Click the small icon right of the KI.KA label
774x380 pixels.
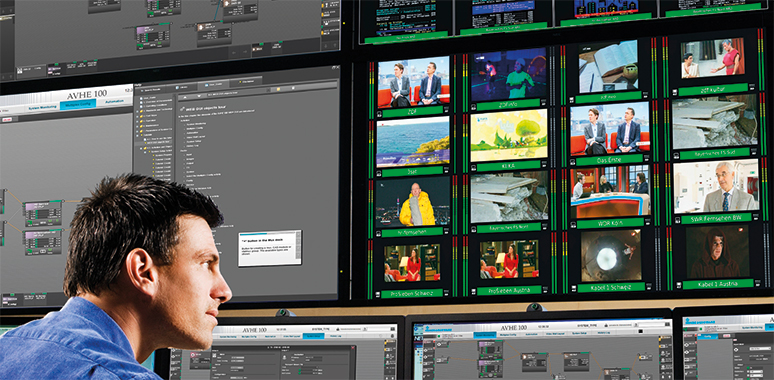point(544,165)
